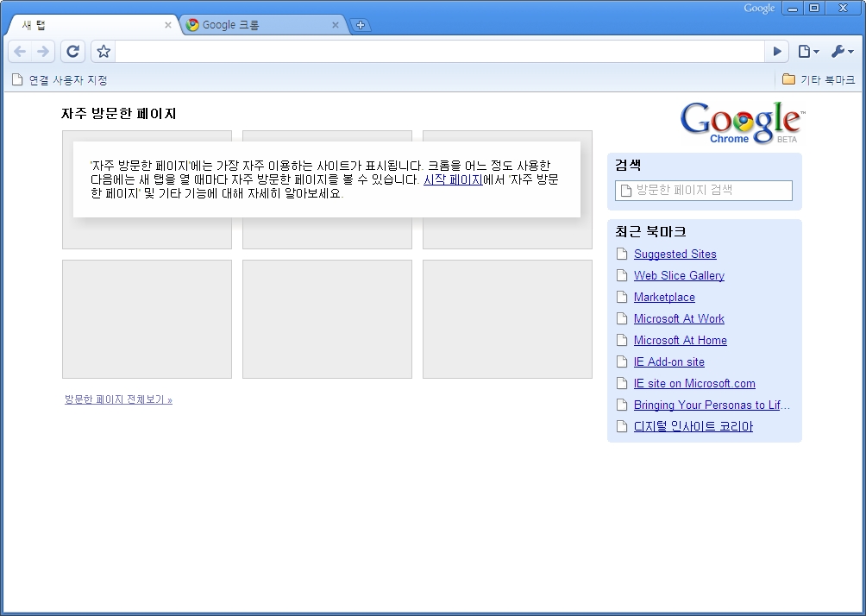866x616 pixels.
Task: Restore down the Chrome window
Action: point(814,8)
